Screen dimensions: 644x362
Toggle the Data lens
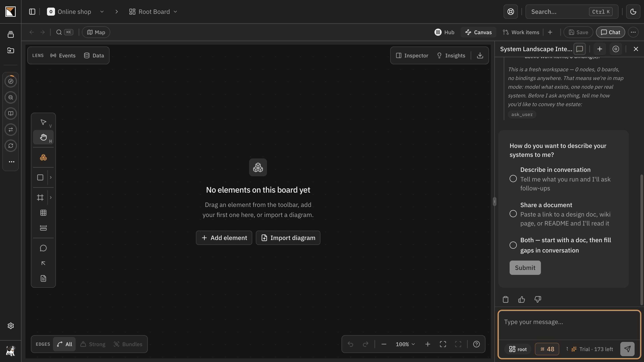click(x=94, y=55)
